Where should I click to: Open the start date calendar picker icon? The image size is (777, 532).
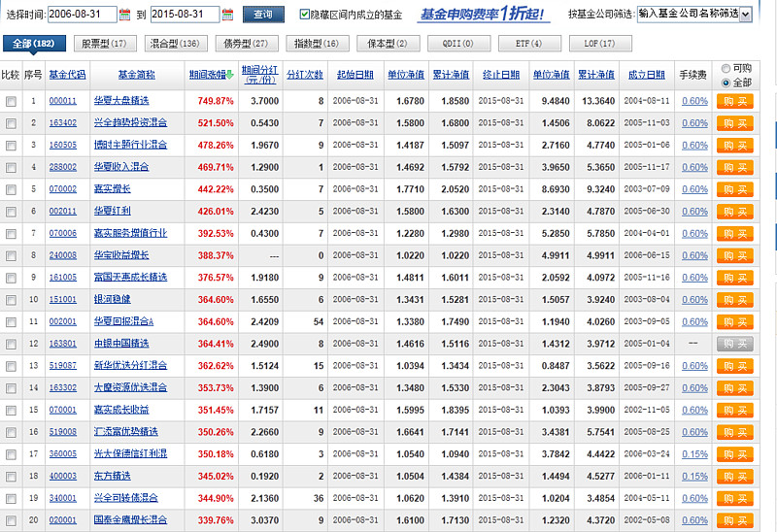click(124, 15)
